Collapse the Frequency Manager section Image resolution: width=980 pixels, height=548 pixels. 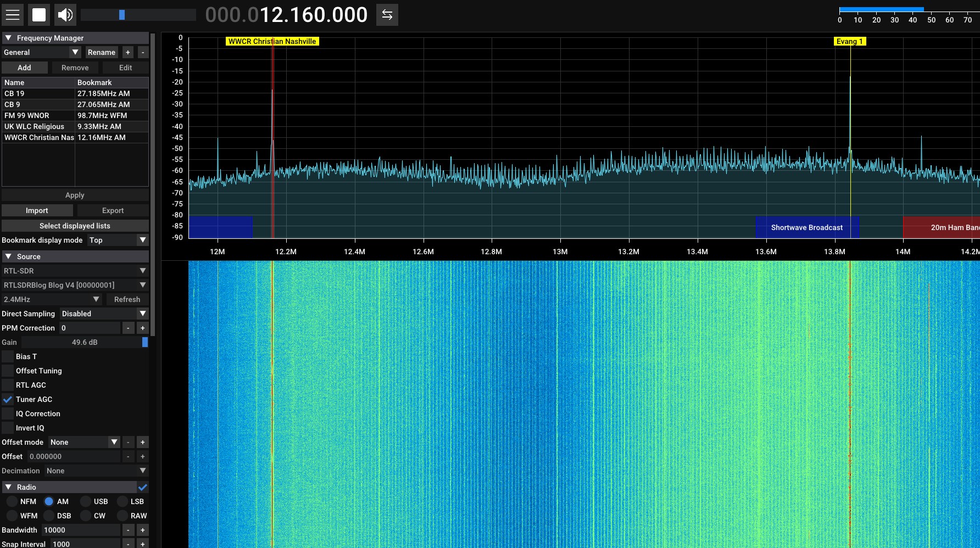coord(8,38)
